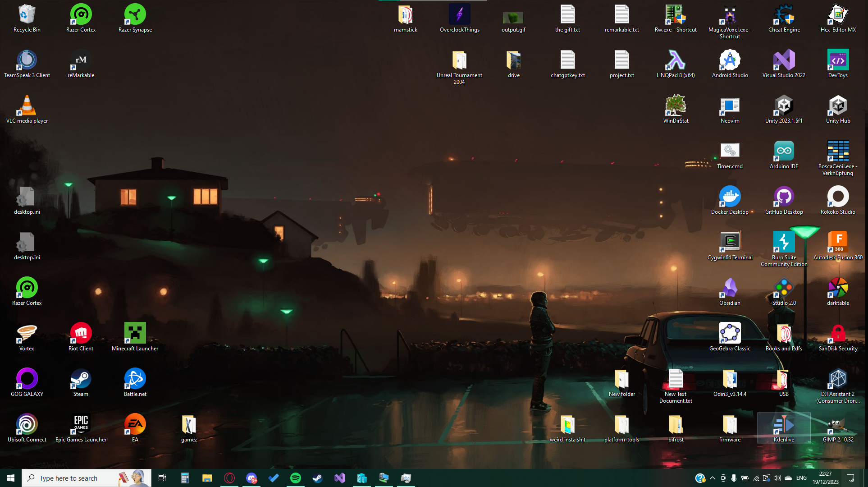This screenshot has width=868, height=487.
Task: Click the Android Studio icon
Action: (x=730, y=64)
